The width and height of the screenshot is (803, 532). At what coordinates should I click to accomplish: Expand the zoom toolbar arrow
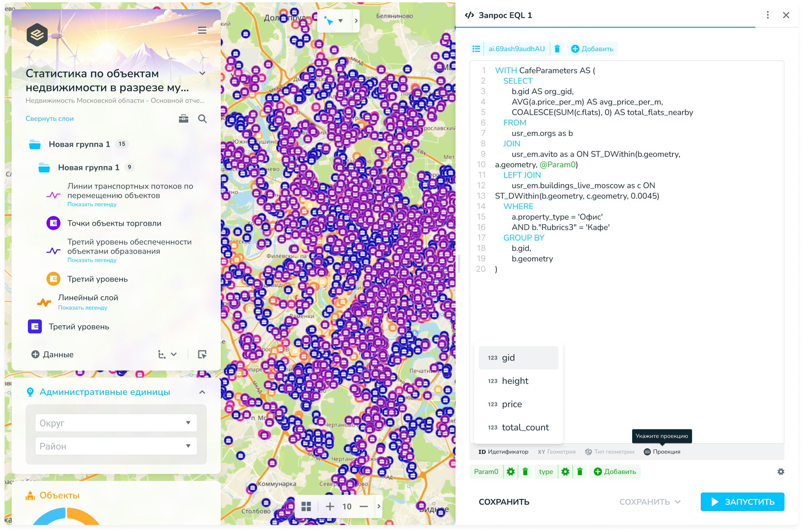[379, 506]
